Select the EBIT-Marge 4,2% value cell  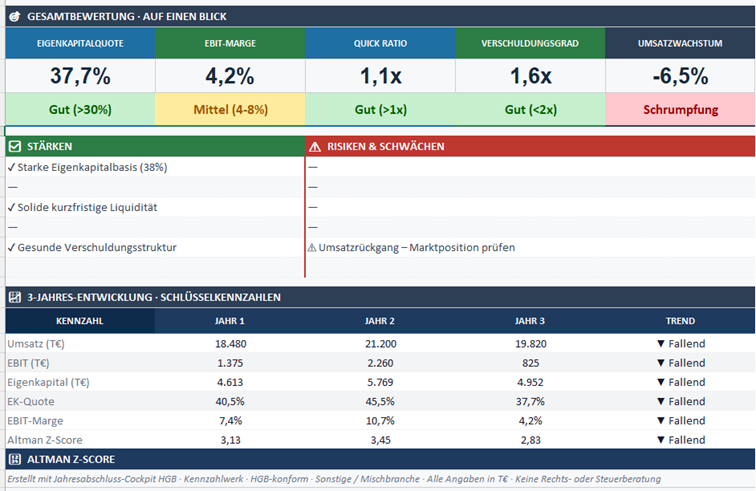[230, 76]
